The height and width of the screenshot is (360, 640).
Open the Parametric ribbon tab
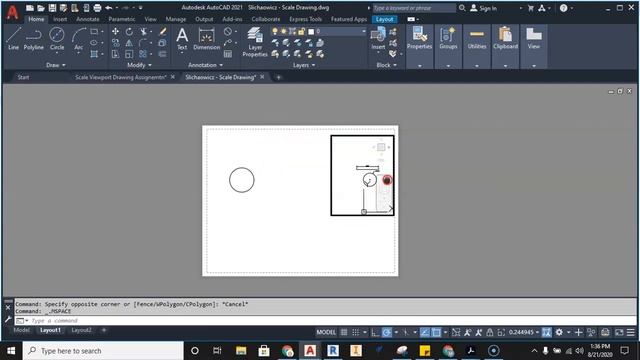click(x=122, y=19)
